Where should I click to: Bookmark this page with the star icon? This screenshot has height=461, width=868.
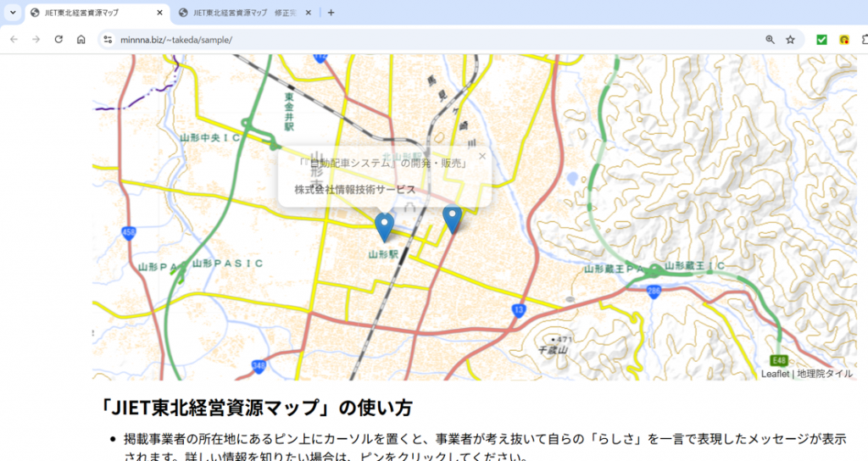pyautogui.click(x=790, y=39)
